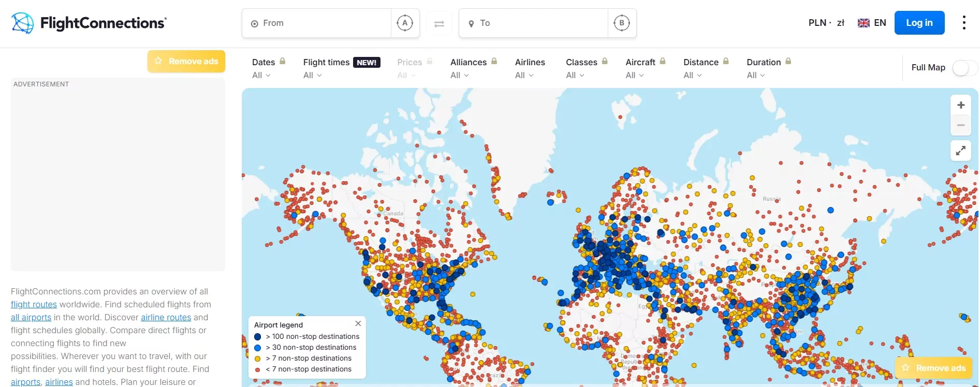This screenshot has width=980, height=387.
Task: Swap From and To with arrows icon
Action: pyautogui.click(x=439, y=24)
